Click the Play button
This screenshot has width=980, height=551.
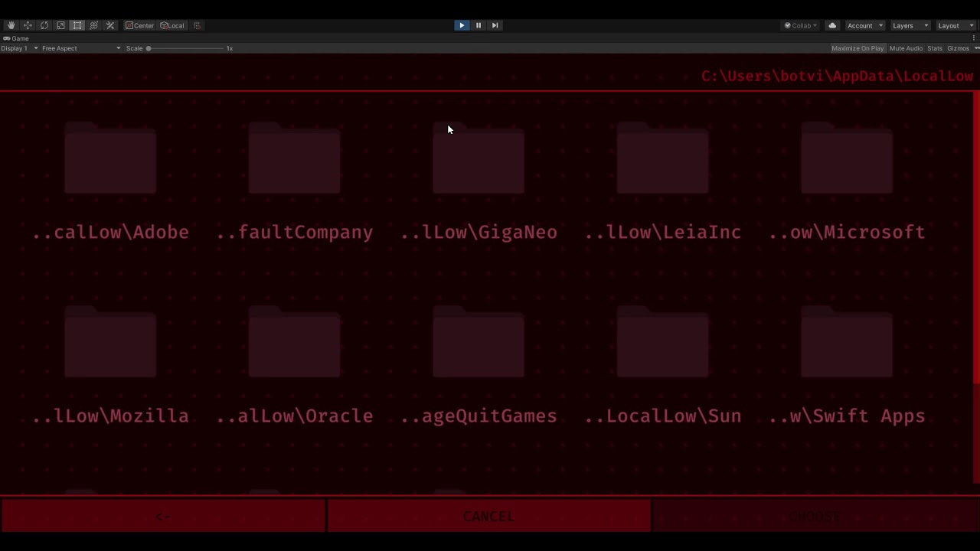click(x=462, y=25)
